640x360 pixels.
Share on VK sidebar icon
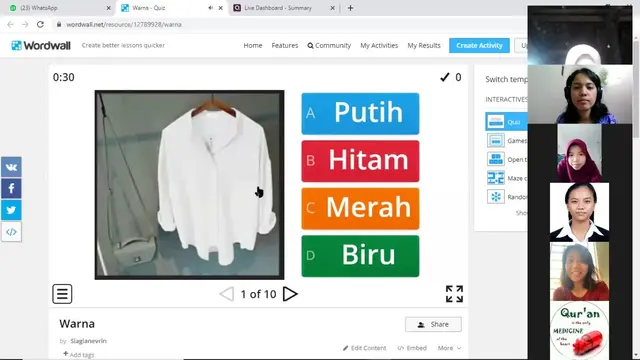[x=11, y=167]
